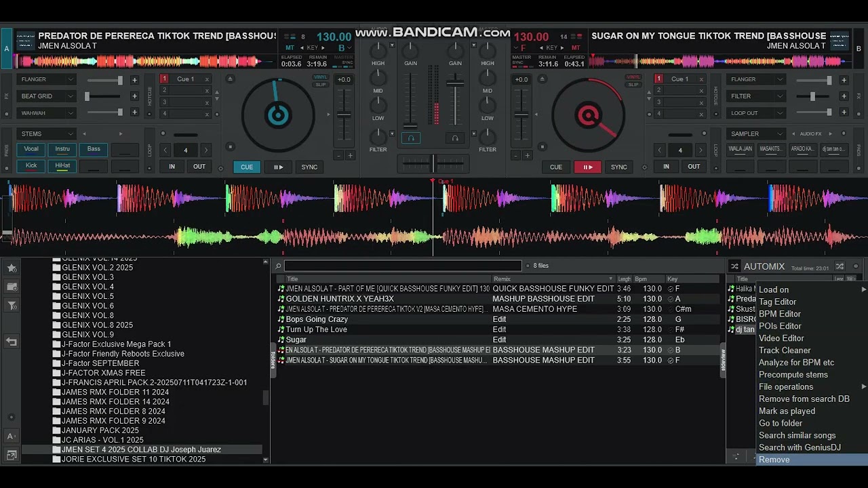Add effect slot next to LOOP OUT

[x=844, y=113]
